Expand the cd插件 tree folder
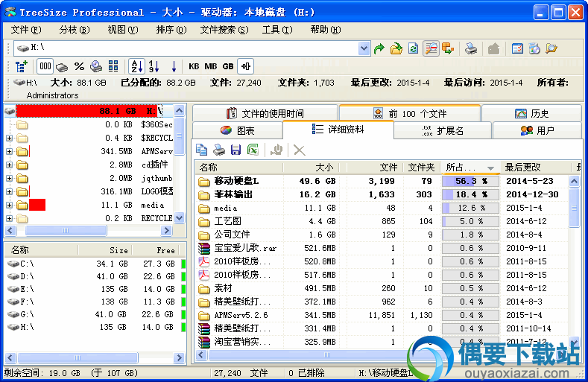588x382 pixels. click(10, 165)
